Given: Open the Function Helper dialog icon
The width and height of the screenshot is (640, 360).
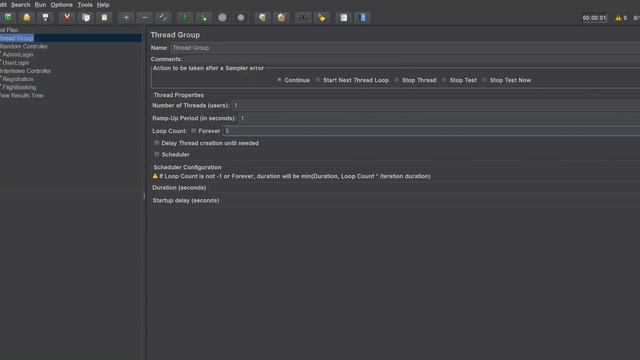Looking at the screenshot, I should tap(344, 18).
